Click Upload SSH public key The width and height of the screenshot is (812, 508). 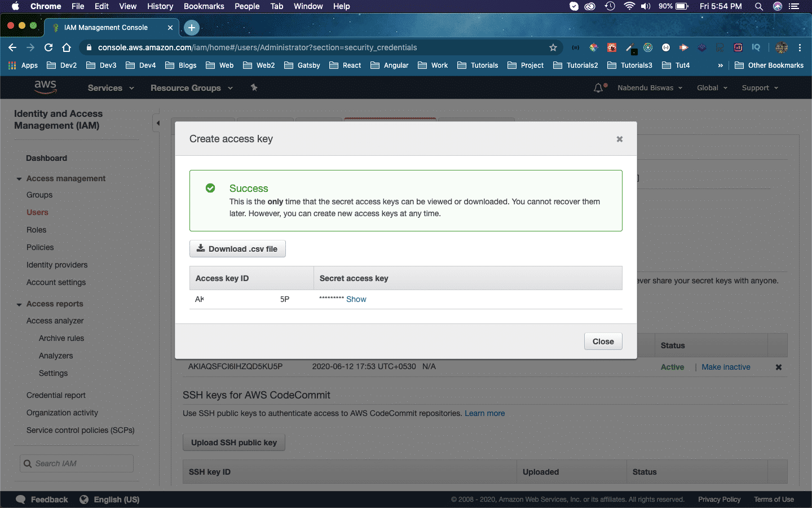(234, 443)
